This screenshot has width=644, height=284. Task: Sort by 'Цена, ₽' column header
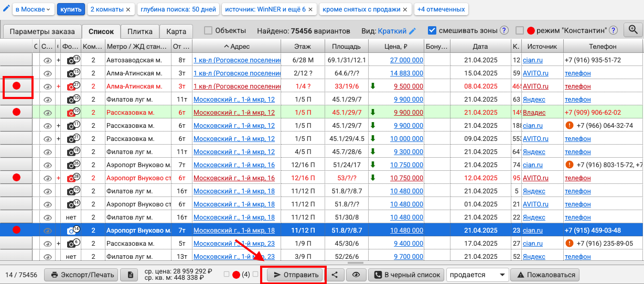pyautogui.click(x=396, y=46)
